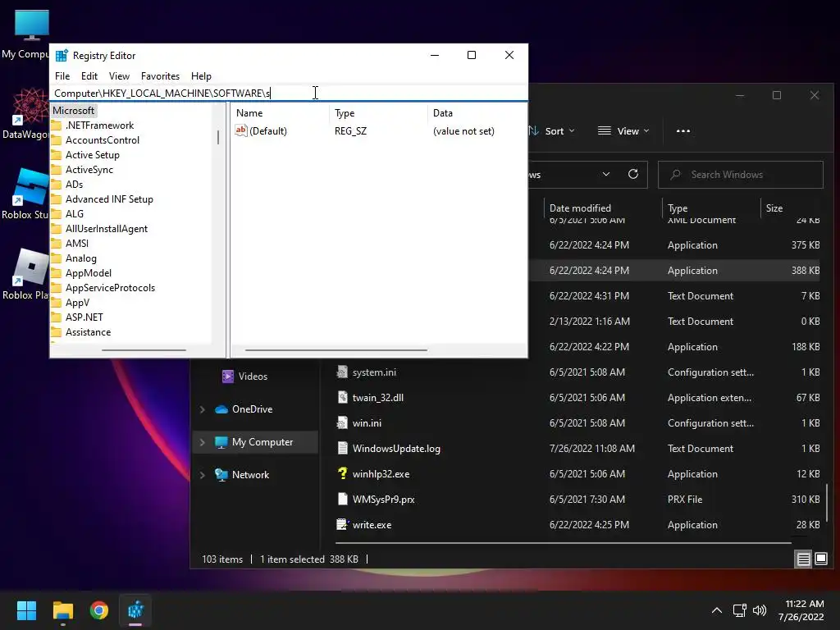Select the Assistance registry key
The height and width of the screenshot is (630, 840).
coord(88,332)
